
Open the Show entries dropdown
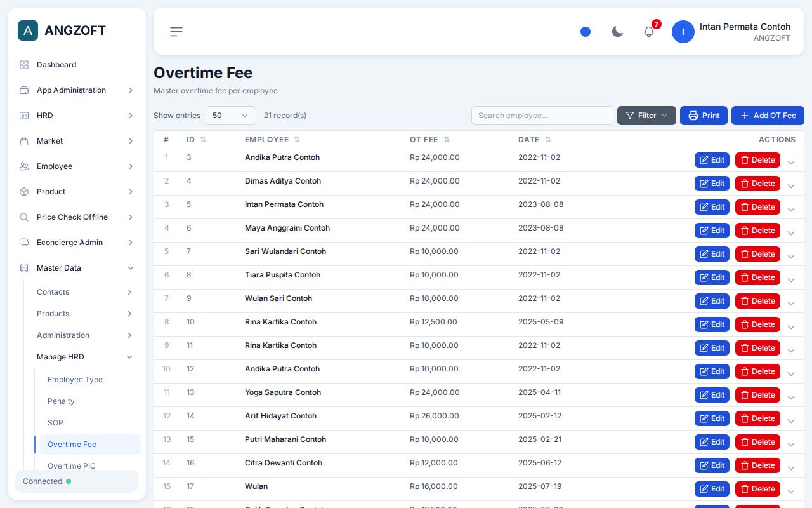pyautogui.click(x=231, y=116)
